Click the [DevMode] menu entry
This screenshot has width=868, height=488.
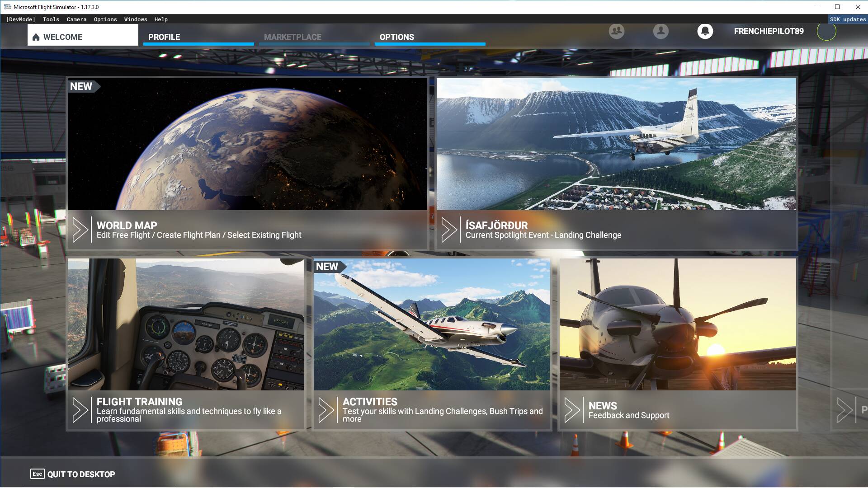pyautogui.click(x=20, y=19)
